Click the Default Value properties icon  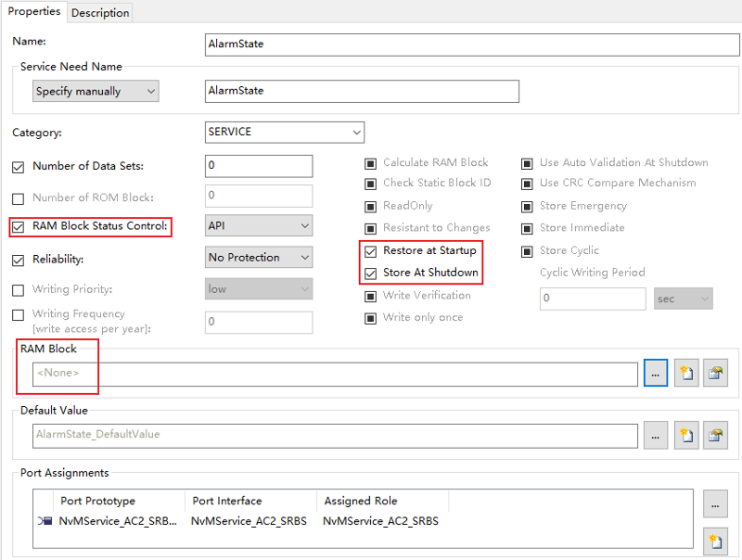click(x=715, y=435)
